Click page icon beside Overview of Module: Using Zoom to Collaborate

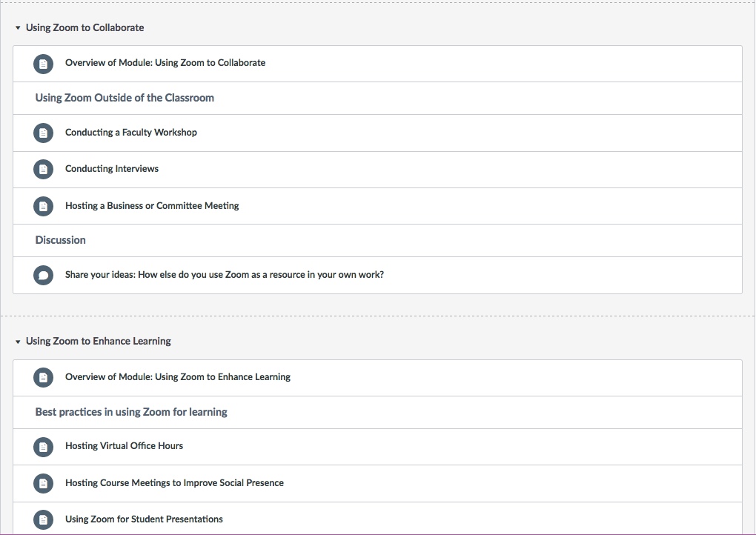(44, 64)
